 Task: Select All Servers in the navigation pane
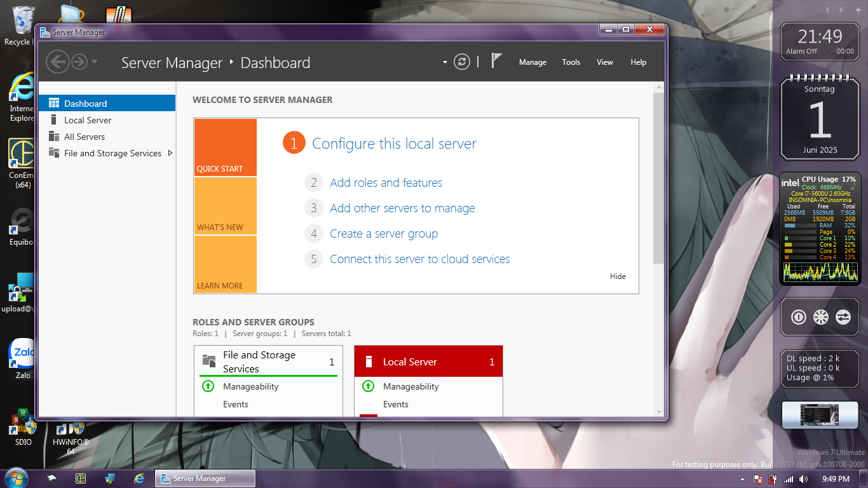point(107,136)
